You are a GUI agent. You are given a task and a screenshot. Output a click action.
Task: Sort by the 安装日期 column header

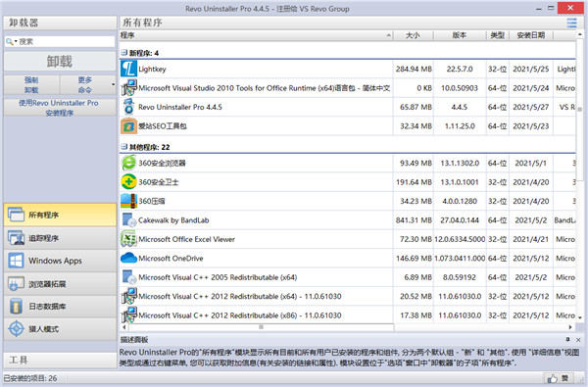point(530,35)
